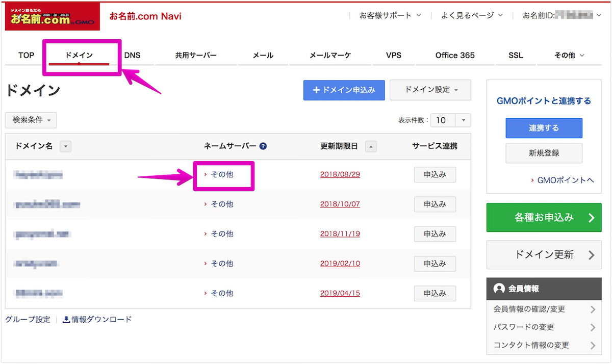Sort using the ドメイン名 column arrow
The image size is (612, 364).
[x=65, y=146]
